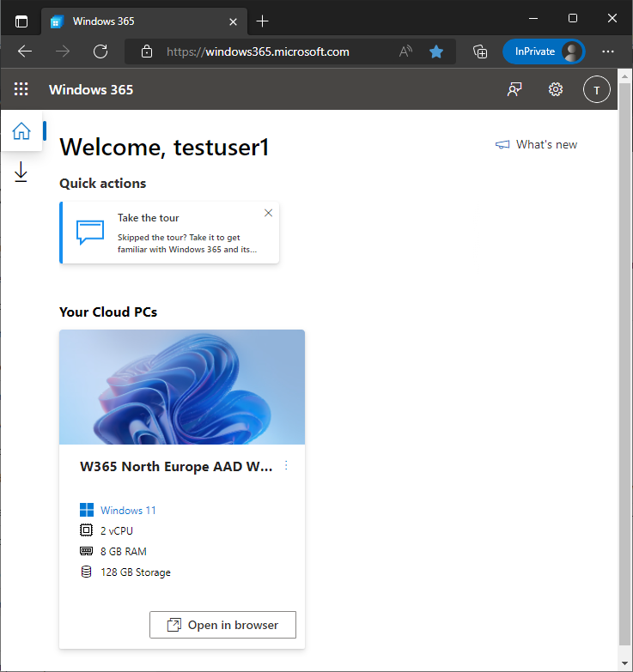Click the W365 North Europe AAD Cloud PC title
The width and height of the screenshot is (633, 672).
176,466
